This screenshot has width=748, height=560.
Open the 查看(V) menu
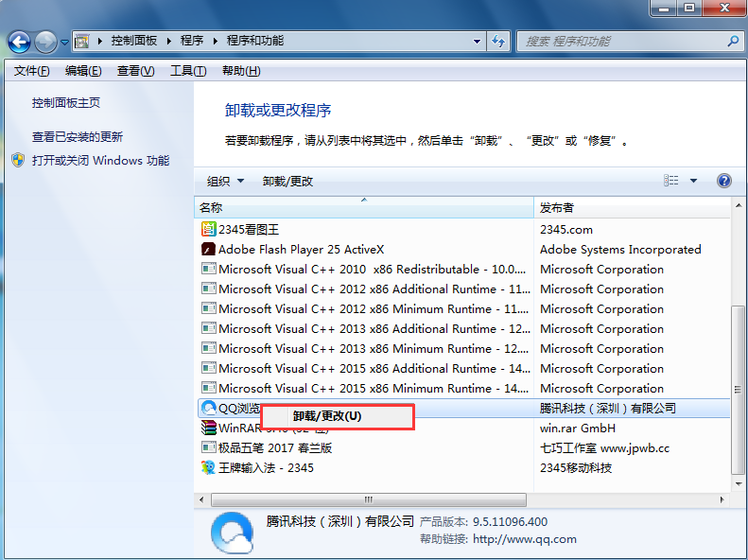pos(135,71)
